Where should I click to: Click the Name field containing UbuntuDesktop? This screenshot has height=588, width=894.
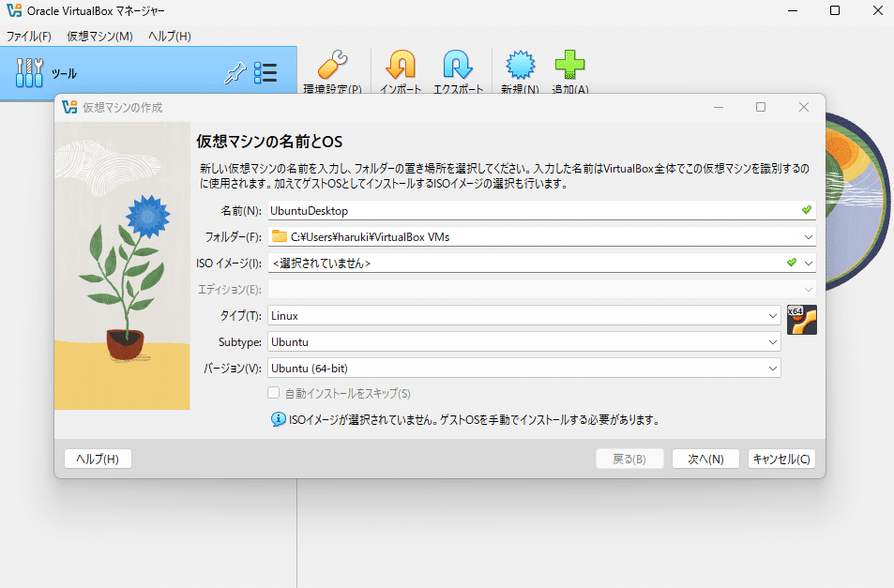tap(541, 210)
